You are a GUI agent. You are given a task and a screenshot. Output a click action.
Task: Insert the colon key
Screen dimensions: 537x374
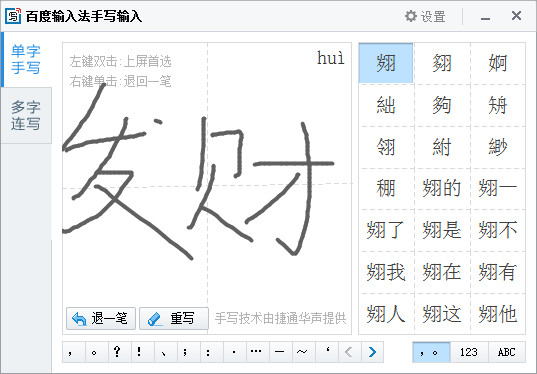coord(211,352)
